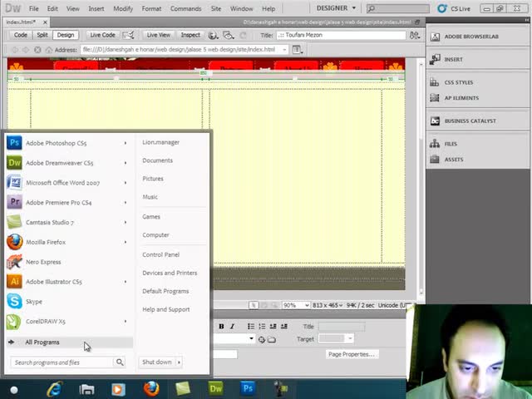Click the document Title field
This screenshot has width=532, height=399.
pos(341,35)
